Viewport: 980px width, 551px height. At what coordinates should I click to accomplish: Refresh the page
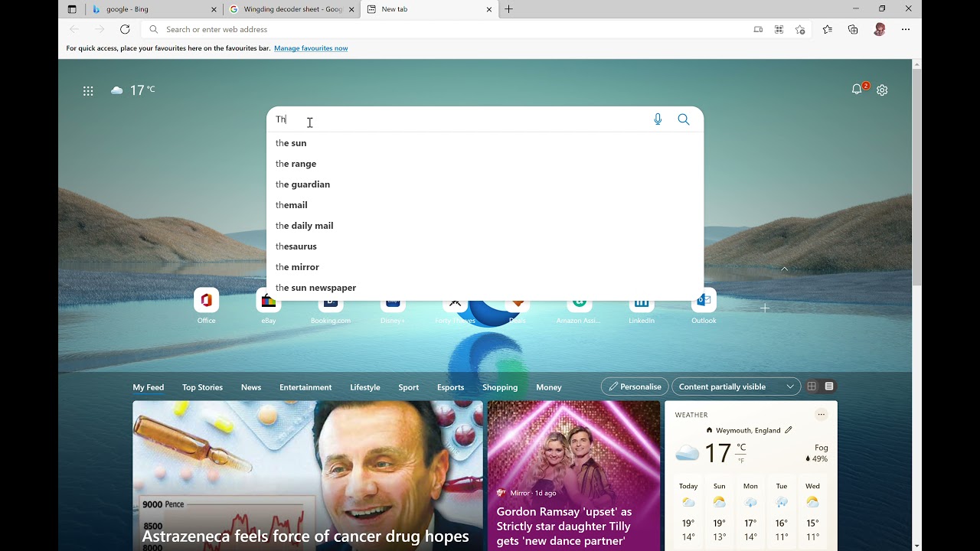(125, 29)
